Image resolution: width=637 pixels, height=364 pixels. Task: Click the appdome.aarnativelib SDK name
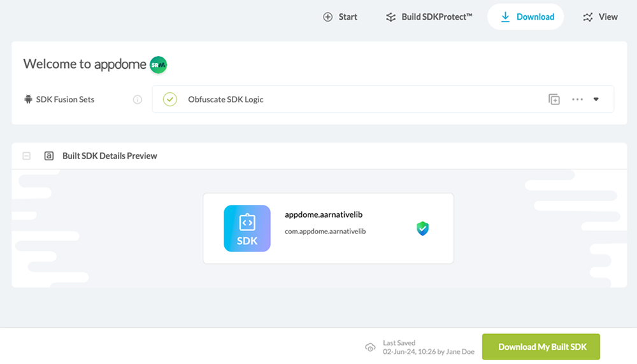324,215
